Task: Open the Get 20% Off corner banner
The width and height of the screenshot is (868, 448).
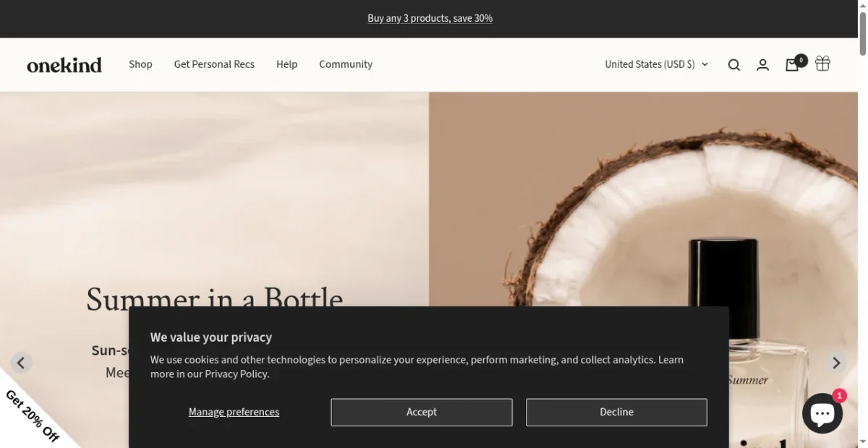Action: click(30, 415)
